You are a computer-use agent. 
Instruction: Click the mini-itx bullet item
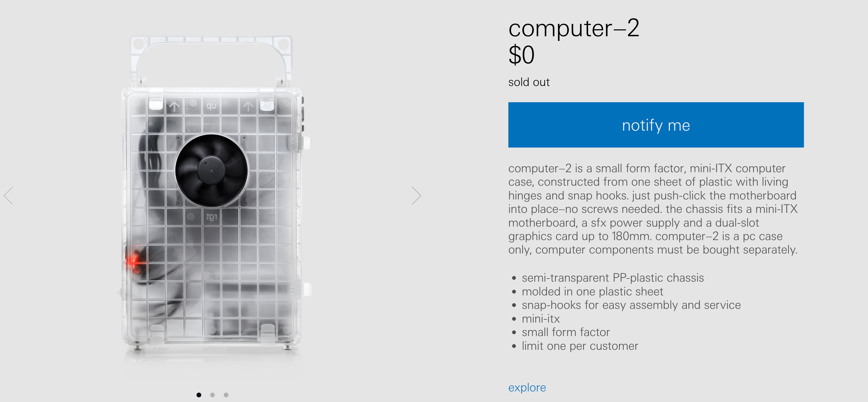point(541,319)
